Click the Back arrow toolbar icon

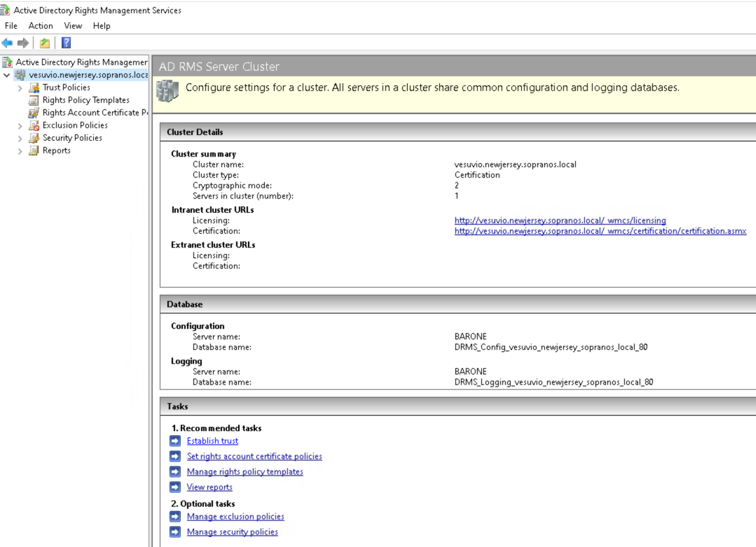coord(7,43)
